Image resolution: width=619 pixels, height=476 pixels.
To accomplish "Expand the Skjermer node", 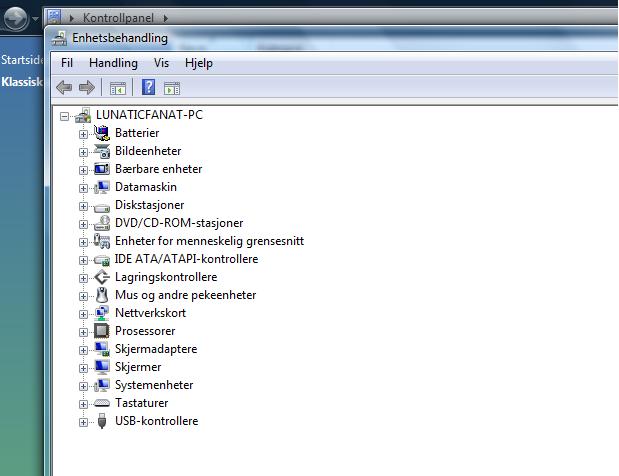I will pos(83,368).
